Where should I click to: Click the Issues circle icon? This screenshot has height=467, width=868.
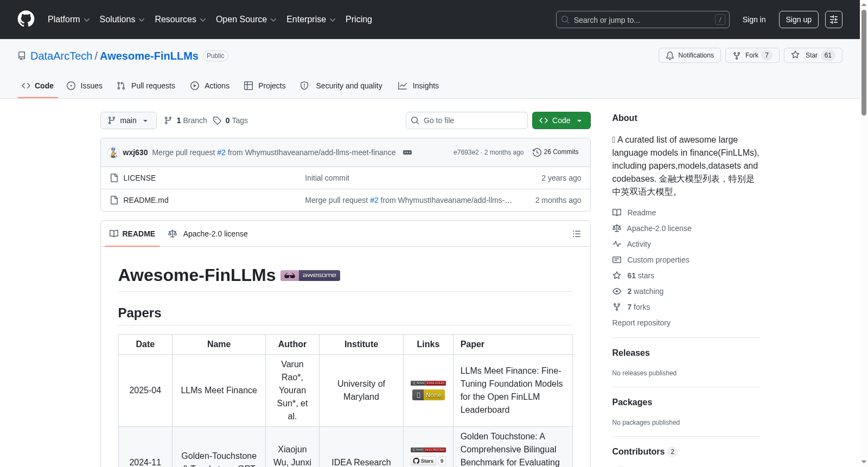coord(71,86)
